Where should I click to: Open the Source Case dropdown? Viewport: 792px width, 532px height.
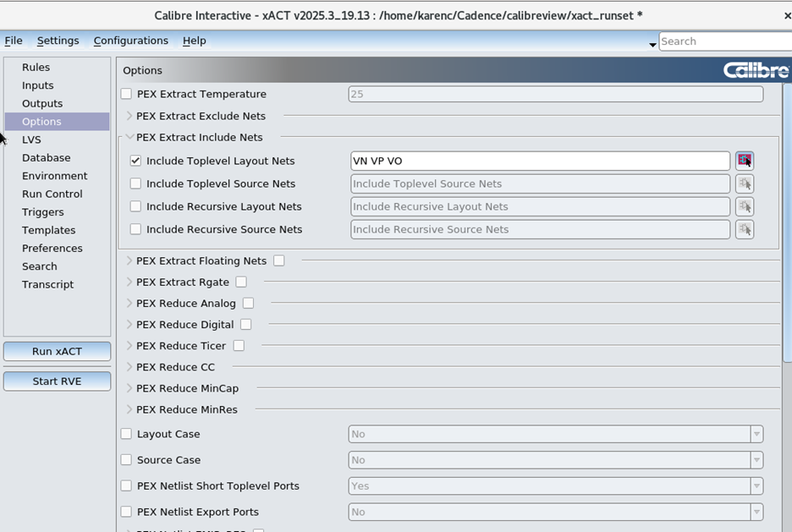[x=756, y=460]
